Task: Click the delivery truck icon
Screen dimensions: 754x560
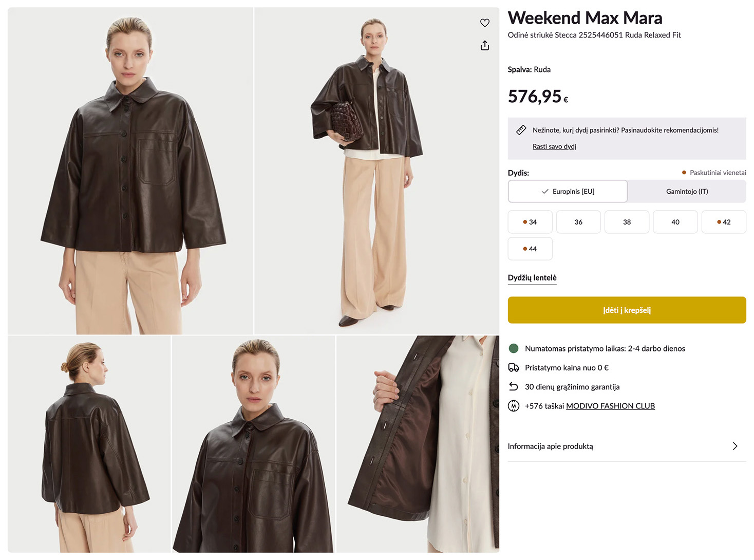Action: pos(513,367)
